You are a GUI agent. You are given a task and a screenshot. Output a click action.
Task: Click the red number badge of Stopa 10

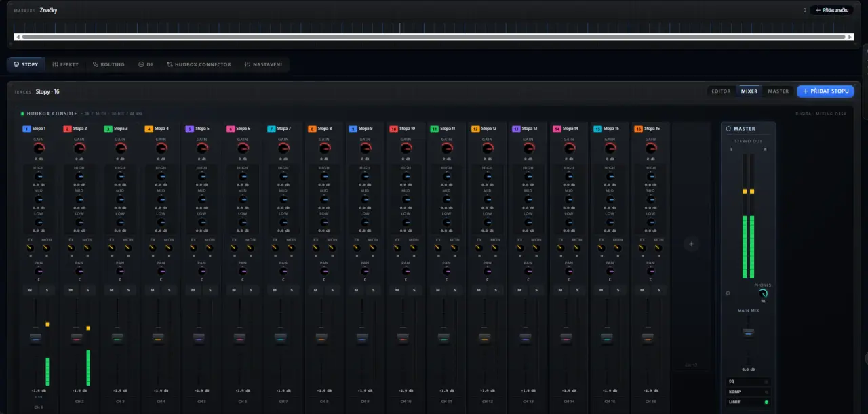click(x=393, y=129)
